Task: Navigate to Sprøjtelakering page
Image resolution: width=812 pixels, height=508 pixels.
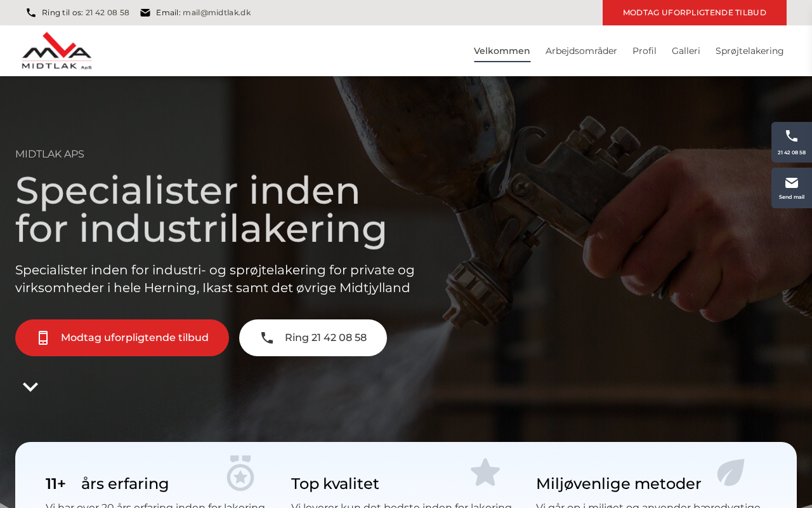Action: (x=749, y=51)
